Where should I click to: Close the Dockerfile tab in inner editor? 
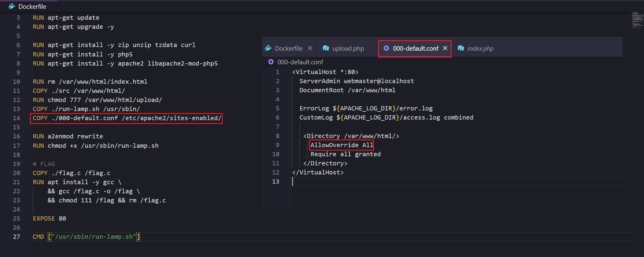pyautogui.click(x=310, y=48)
